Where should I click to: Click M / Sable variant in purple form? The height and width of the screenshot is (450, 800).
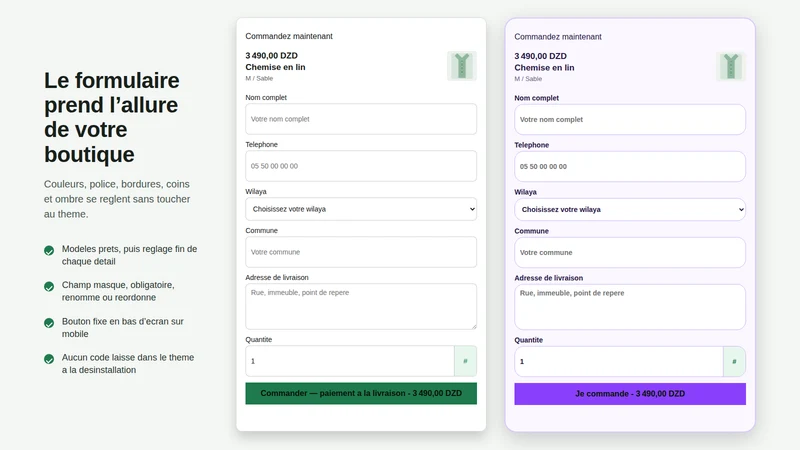click(x=528, y=79)
